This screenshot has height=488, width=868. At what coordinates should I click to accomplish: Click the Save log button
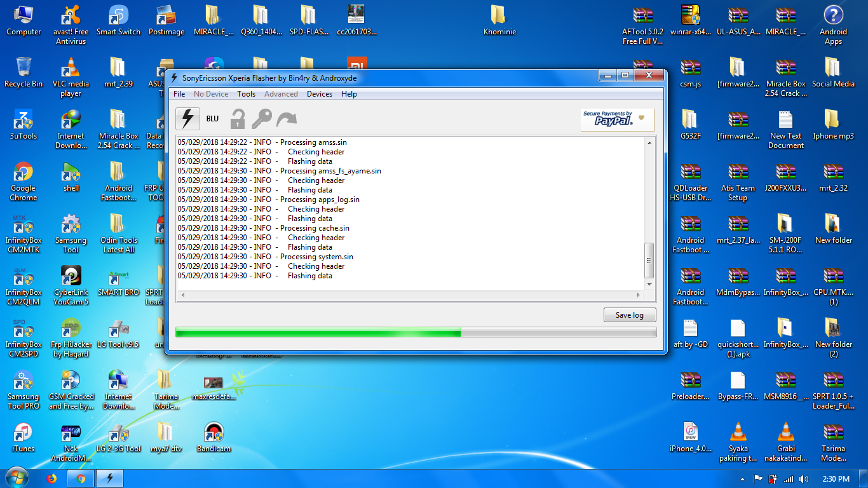click(630, 315)
